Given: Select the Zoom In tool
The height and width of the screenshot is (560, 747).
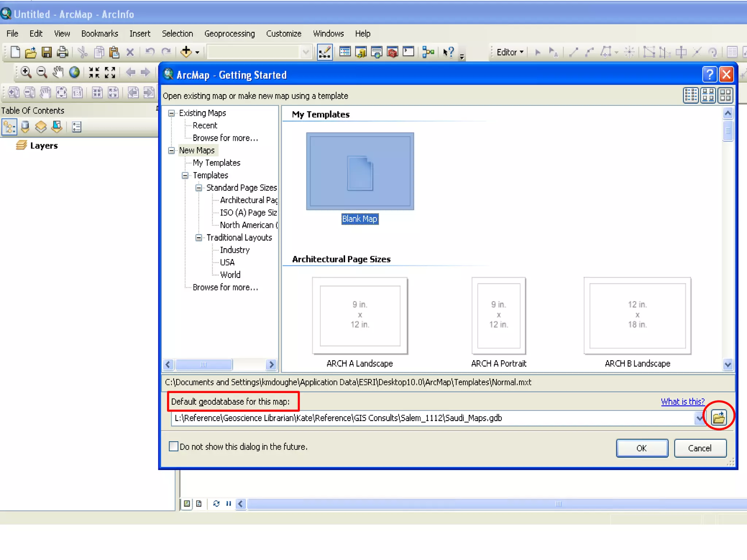Looking at the screenshot, I should coord(26,72).
